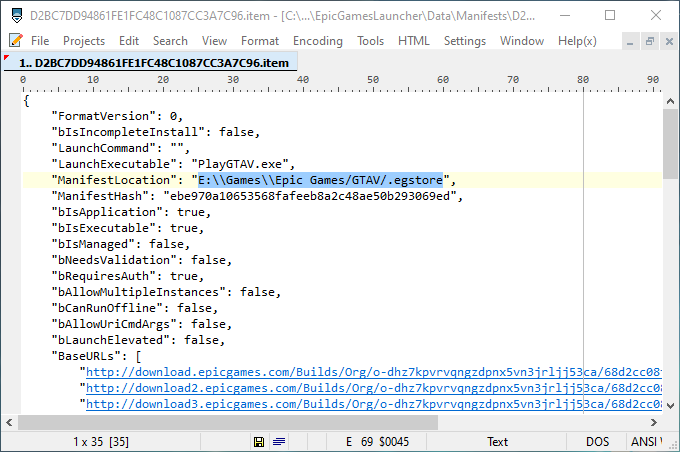Screen dimensions: 680x452
Task: Click the "bIsApplication": true line
Action: [x=131, y=212]
